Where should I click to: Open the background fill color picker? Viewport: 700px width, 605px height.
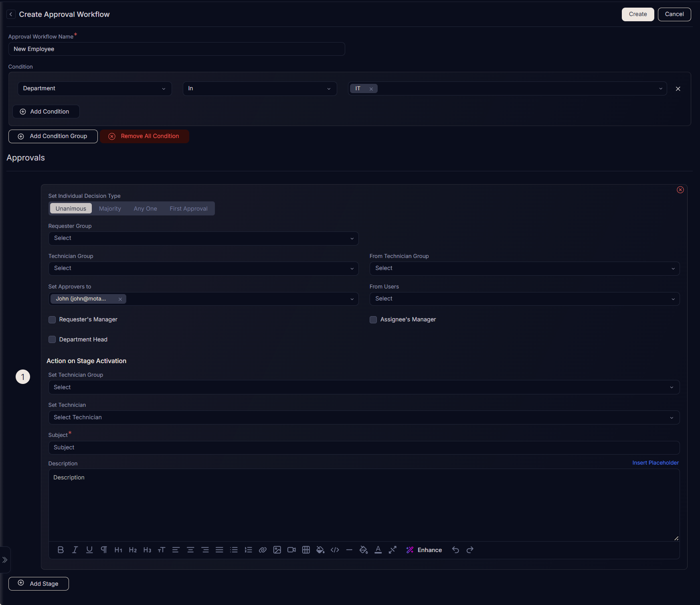320,550
